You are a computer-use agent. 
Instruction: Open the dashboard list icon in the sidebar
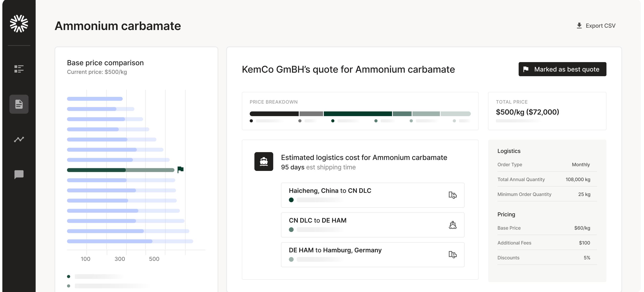[x=19, y=69]
